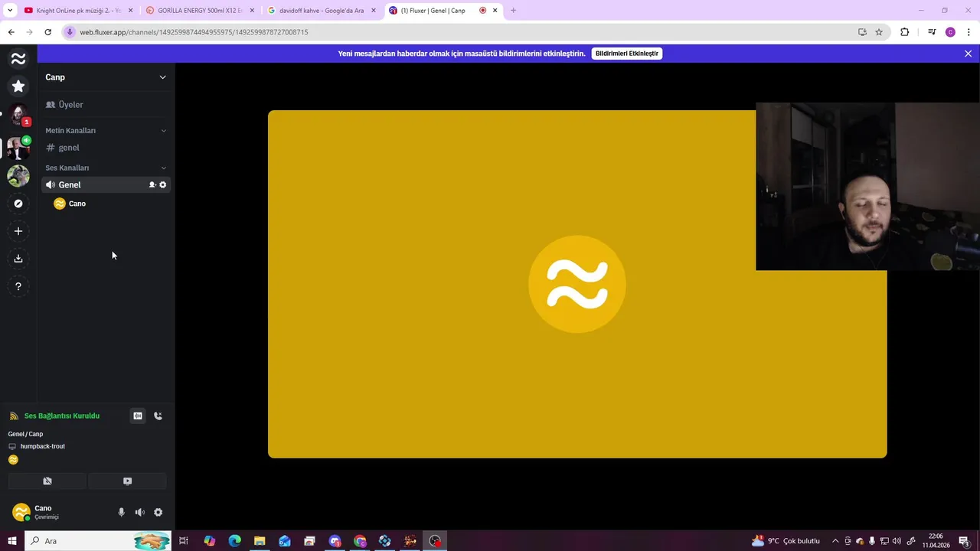Viewport: 980px width, 551px height.
Task: Open the compass discover icon
Action: 18,204
